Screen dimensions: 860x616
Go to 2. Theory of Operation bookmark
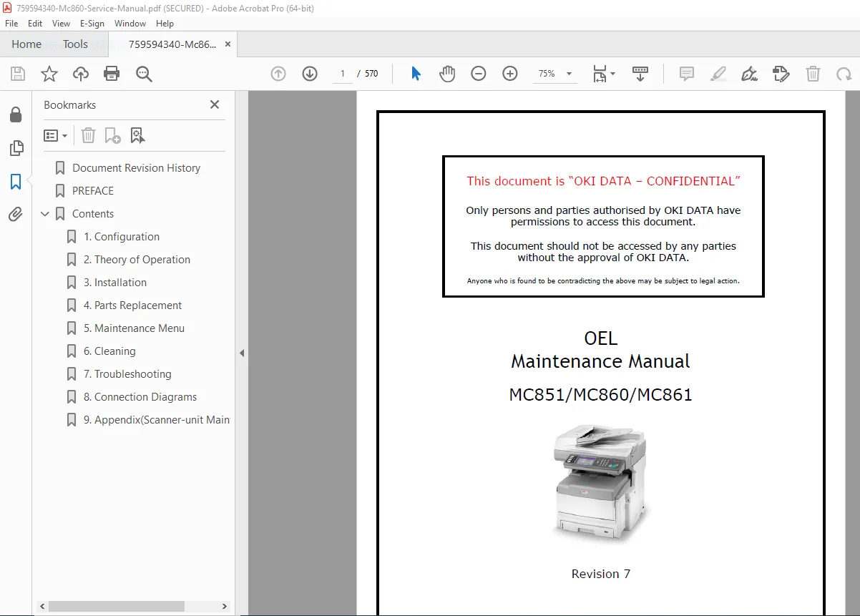pos(137,260)
